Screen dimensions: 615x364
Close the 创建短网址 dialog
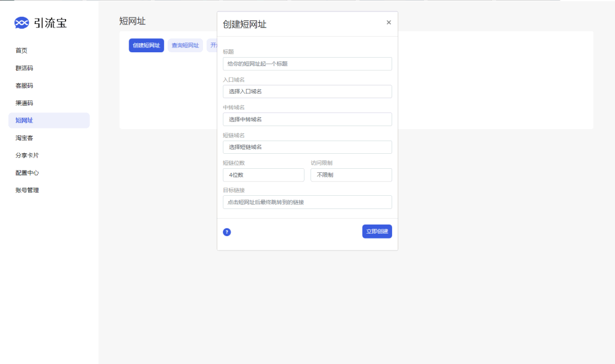point(389,23)
